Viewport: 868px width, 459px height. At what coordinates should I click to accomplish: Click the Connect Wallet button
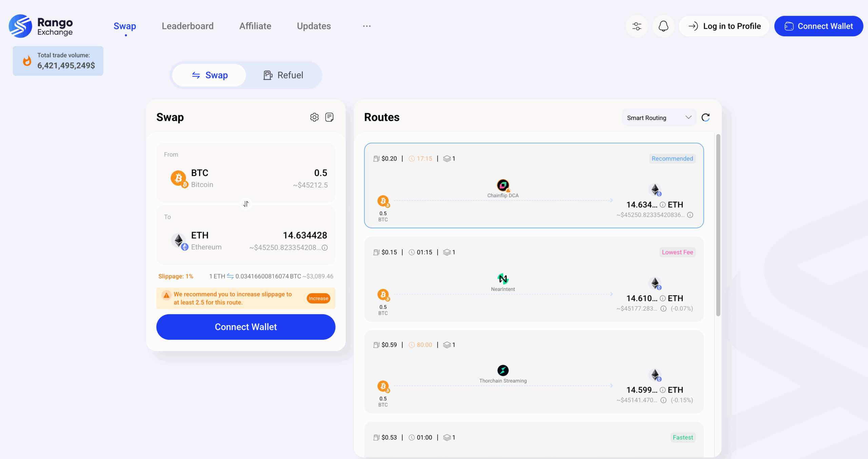245,327
